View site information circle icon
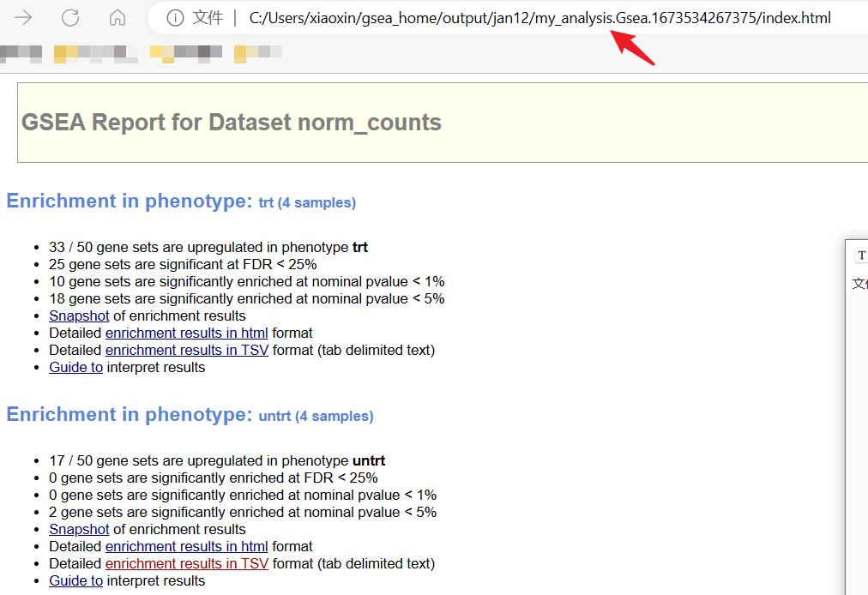Screen dimensions: 868x595 [175, 17]
